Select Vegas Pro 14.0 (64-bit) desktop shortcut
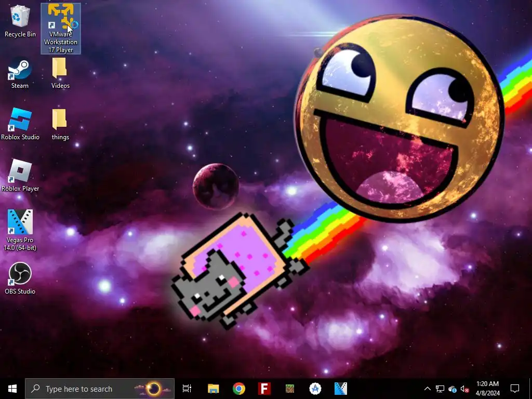 pyautogui.click(x=20, y=230)
